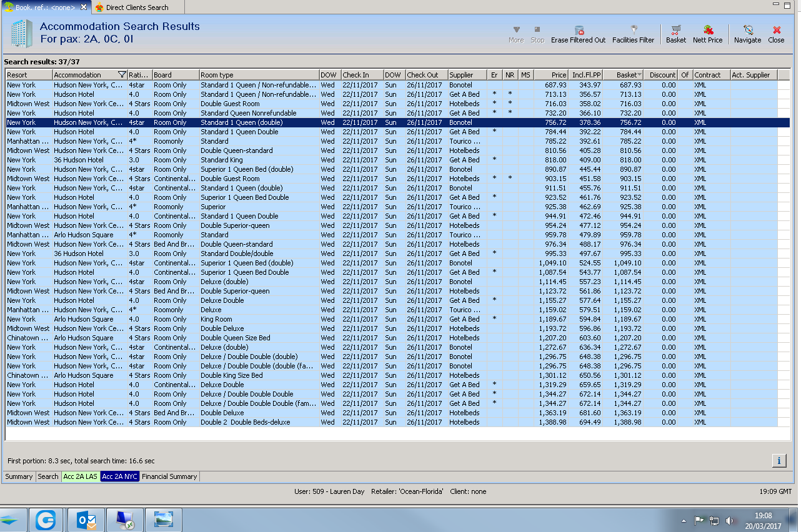
Task: Select the Double King Size Bed row
Action: 397,375
